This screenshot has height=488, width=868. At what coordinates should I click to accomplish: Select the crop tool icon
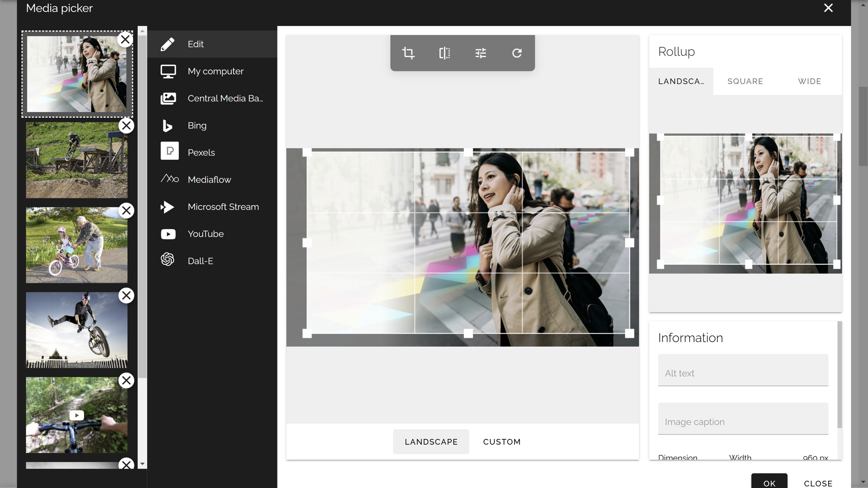click(x=408, y=53)
